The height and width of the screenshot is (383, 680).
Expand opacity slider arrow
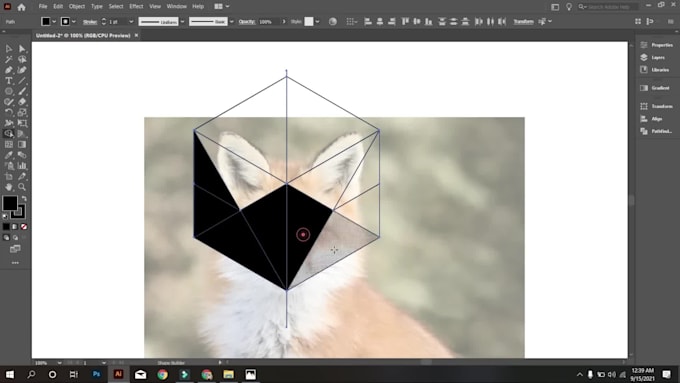(284, 21)
